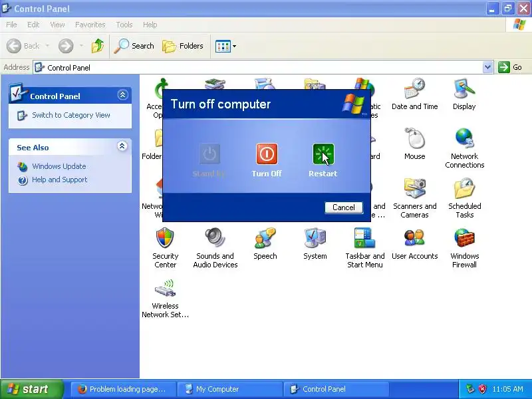Click the Address bar field
The width and height of the screenshot is (532, 399).
point(258,67)
